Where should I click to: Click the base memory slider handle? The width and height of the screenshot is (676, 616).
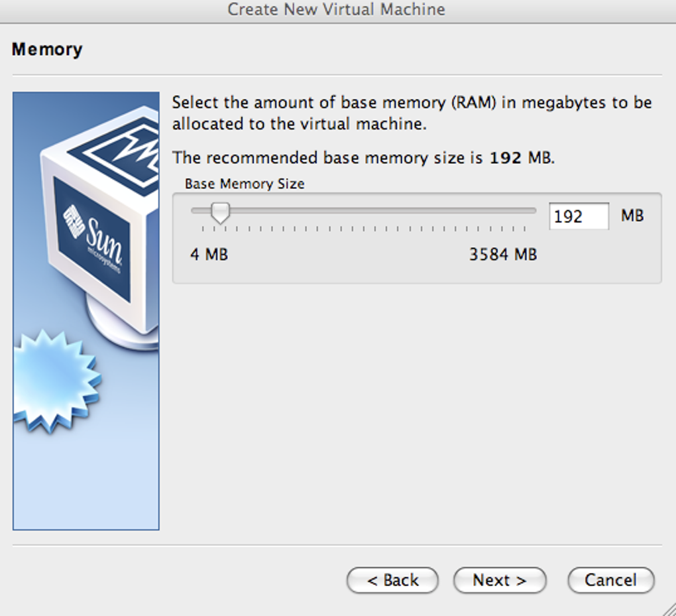coord(220,213)
